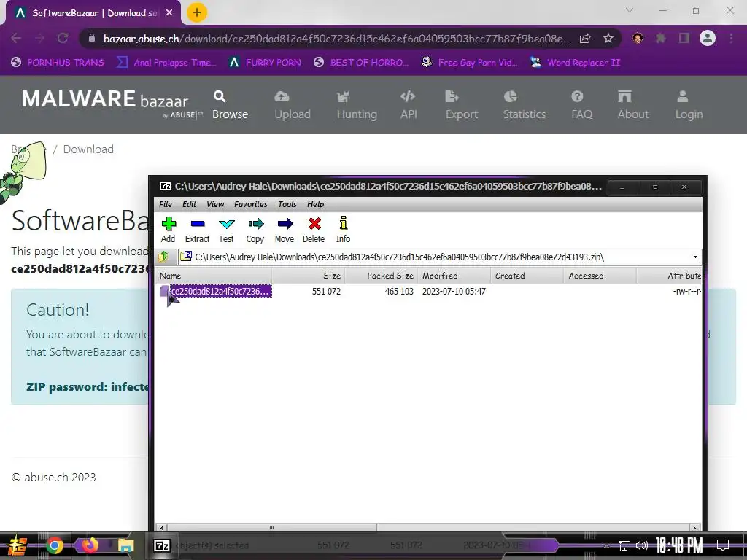Open the Upload page on MalwareBazaar
The height and width of the screenshot is (560, 747).
292,105
